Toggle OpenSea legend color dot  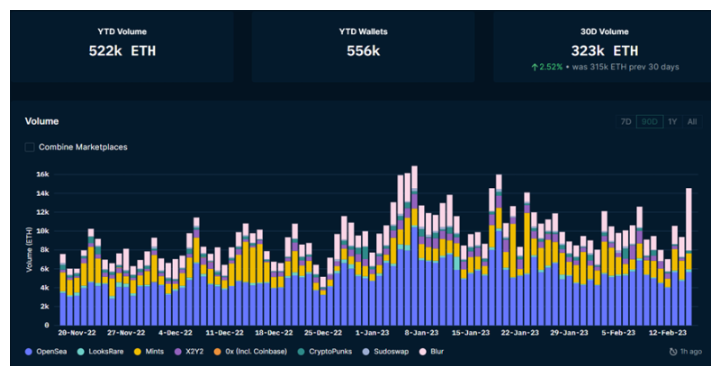click(x=29, y=352)
